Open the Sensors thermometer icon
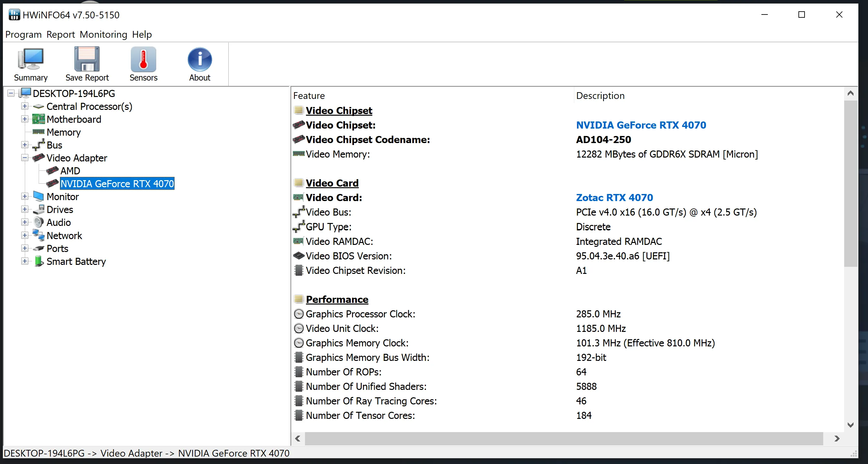This screenshot has height=464, width=868. (x=144, y=59)
